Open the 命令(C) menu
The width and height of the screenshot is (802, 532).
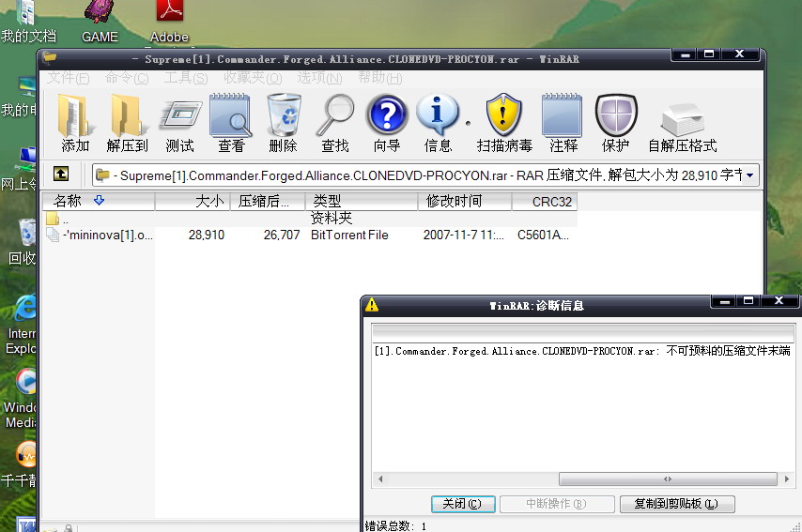tap(127, 78)
